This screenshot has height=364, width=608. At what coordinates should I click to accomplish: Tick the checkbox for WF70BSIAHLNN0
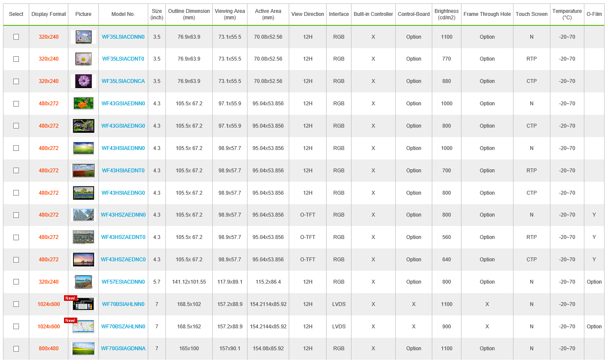point(16,304)
